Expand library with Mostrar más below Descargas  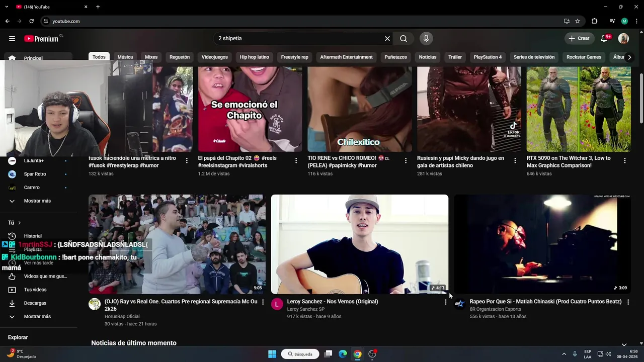(x=38, y=316)
